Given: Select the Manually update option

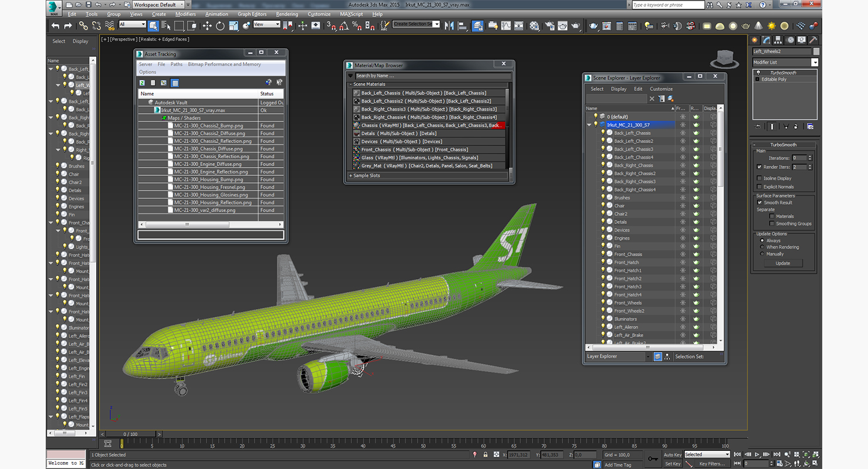Looking at the screenshot, I should click(x=762, y=254).
